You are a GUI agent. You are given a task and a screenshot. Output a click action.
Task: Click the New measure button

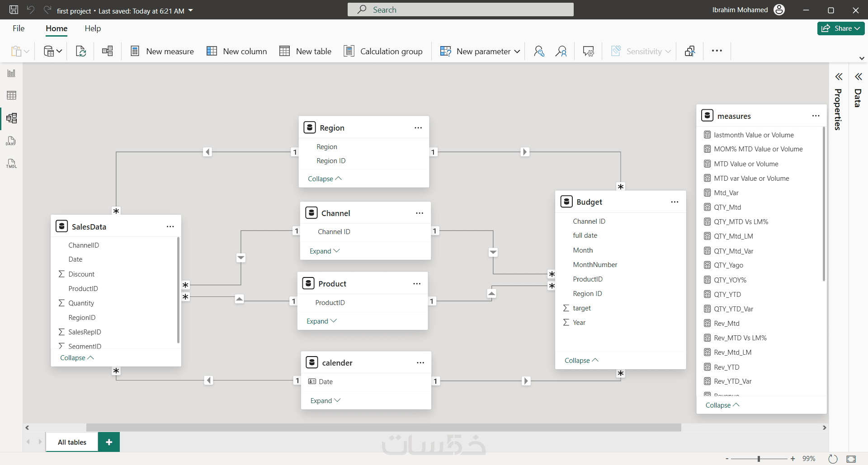(x=162, y=51)
